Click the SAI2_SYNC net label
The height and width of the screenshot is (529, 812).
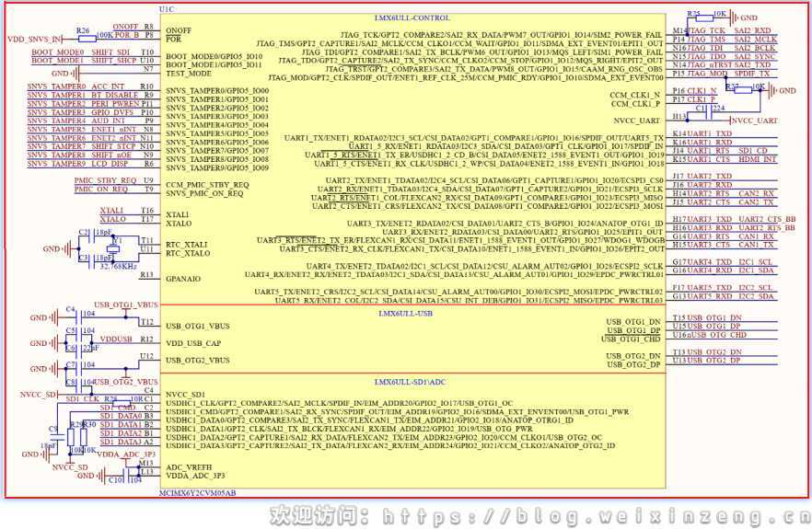click(755, 56)
